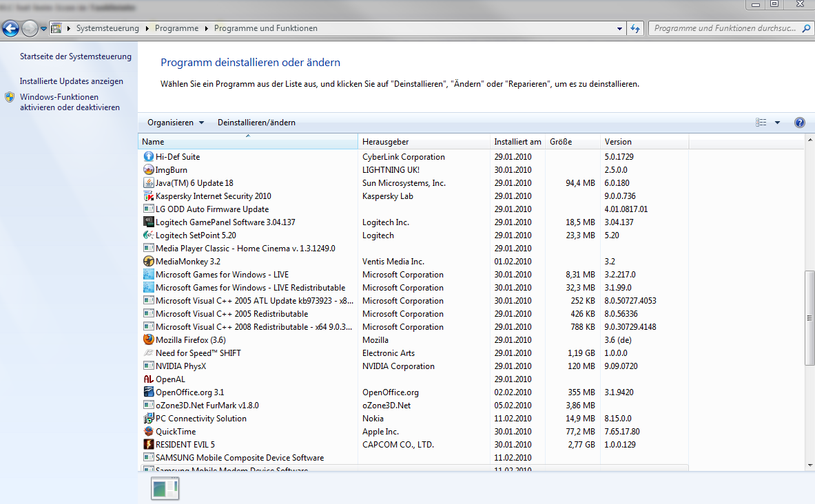Click the oZone3D.Net FurMark icon
This screenshot has width=815, height=504.
tap(149, 406)
